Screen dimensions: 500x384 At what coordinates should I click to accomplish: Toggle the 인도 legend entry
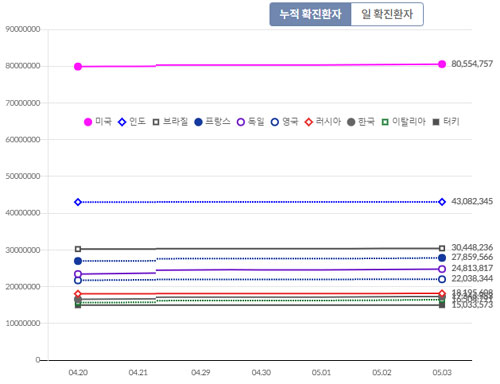tap(132, 122)
